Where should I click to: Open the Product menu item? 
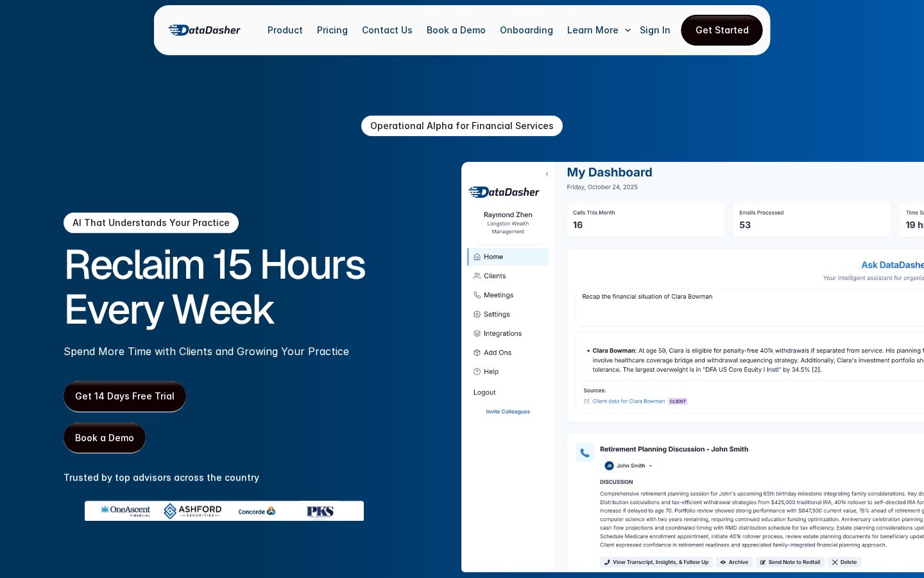[285, 30]
